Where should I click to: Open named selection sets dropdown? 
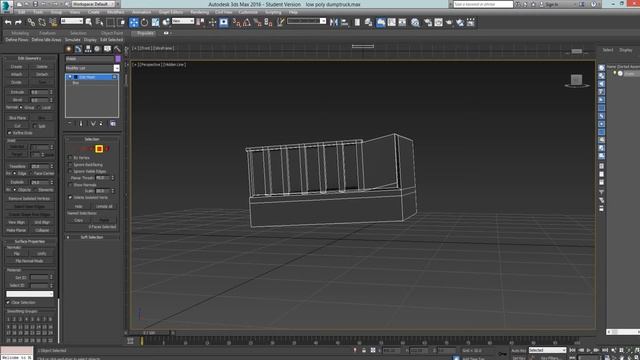point(307,21)
